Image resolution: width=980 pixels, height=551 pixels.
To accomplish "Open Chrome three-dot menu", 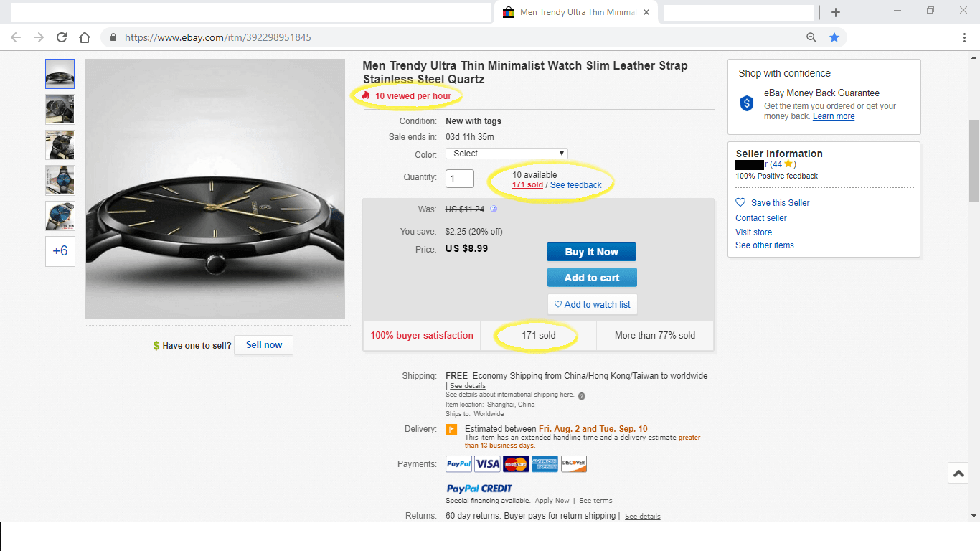I will coord(964,37).
